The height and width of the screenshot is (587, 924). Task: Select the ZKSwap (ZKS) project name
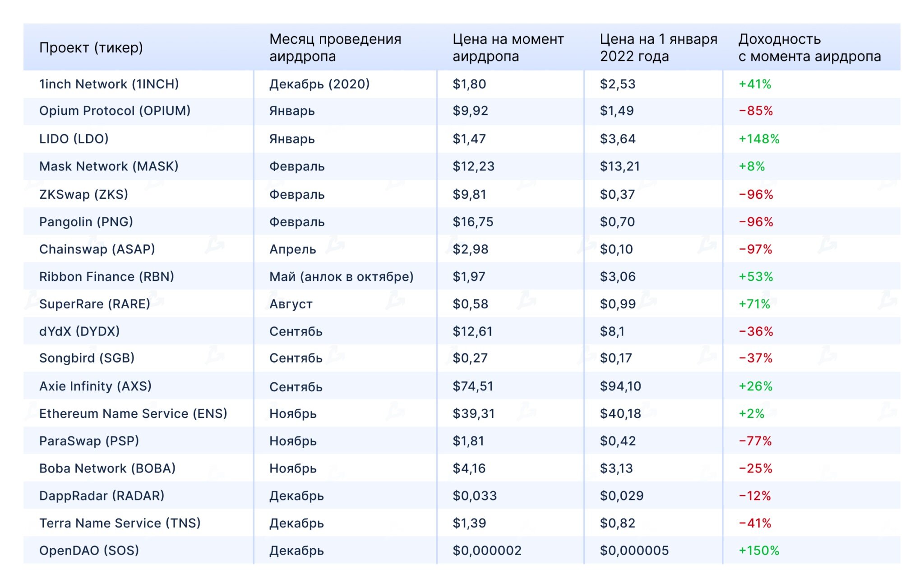click(83, 194)
